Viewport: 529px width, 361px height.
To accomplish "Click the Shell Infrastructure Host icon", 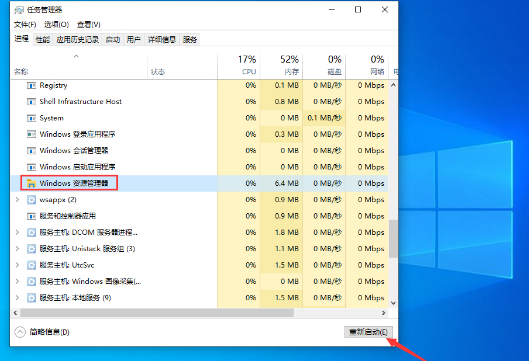I will point(31,102).
